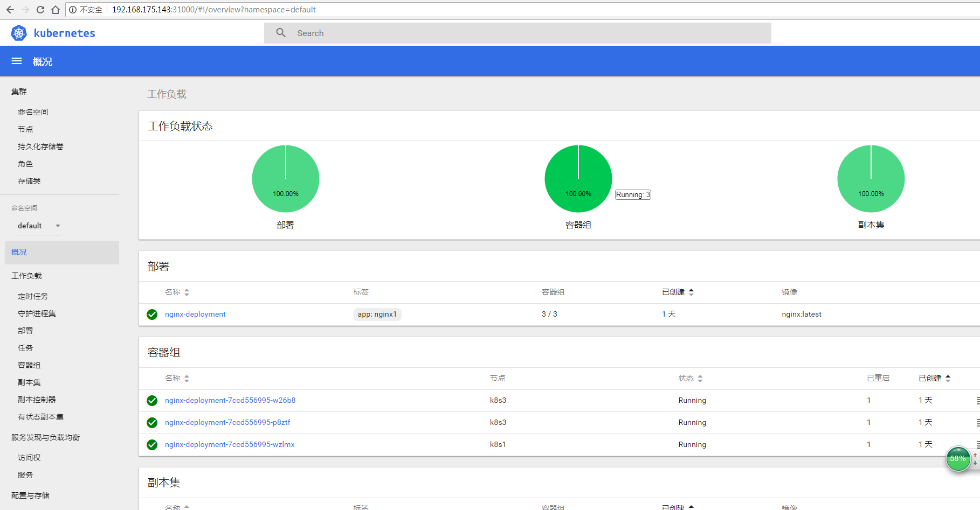Open the nginx-deployment link

(x=195, y=314)
